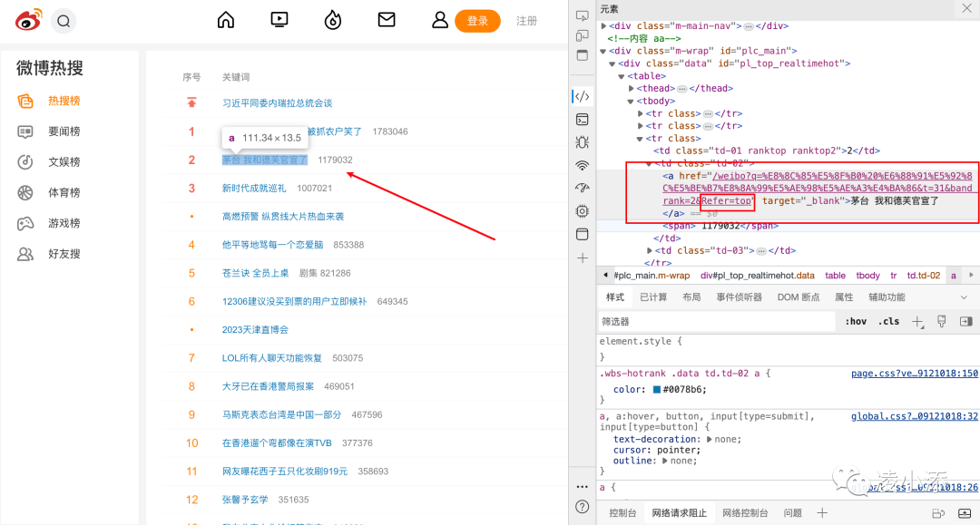Viewport: 980px width, 525px height.
Task: Expand the td-03 cell node
Action: (x=650, y=251)
